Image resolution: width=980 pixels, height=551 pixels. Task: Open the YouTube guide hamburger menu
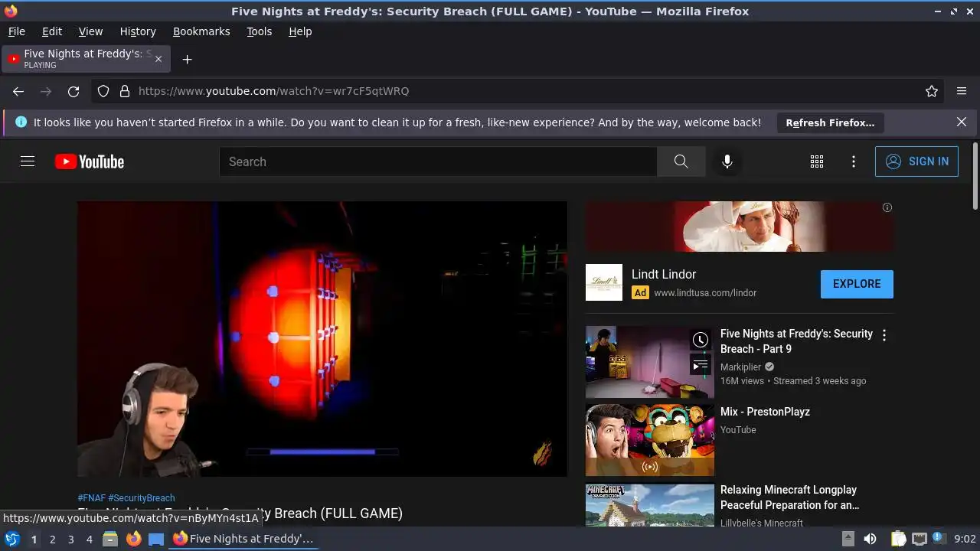(28, 161)
